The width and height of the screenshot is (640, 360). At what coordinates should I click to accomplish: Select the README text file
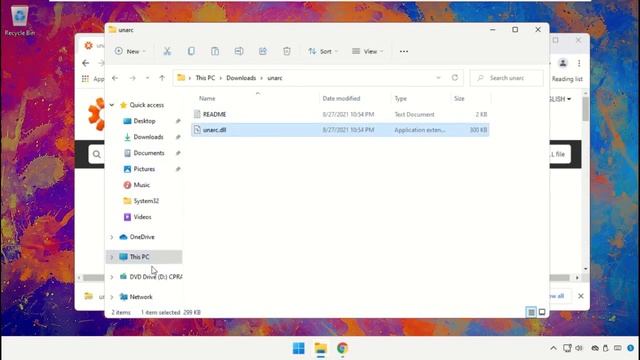click(x=340, y=114)
